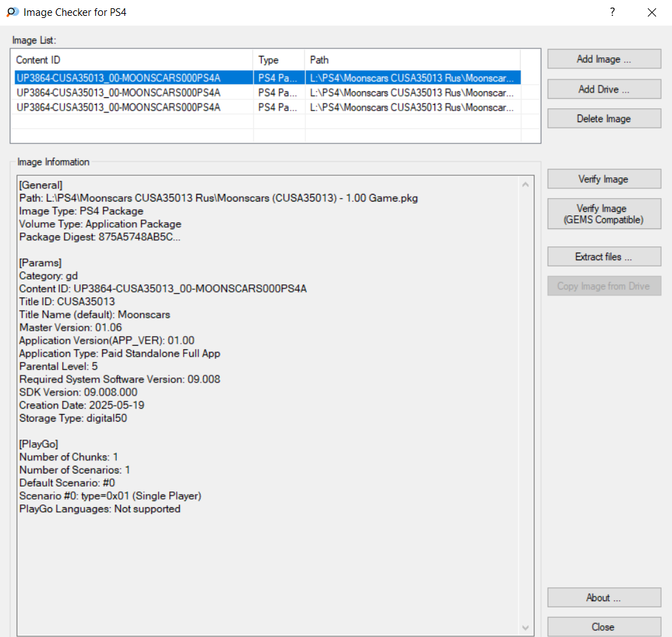
Task: Click PlayGo Languages: Not supported line
Action: pyautogui.click(x=100, y=509)
